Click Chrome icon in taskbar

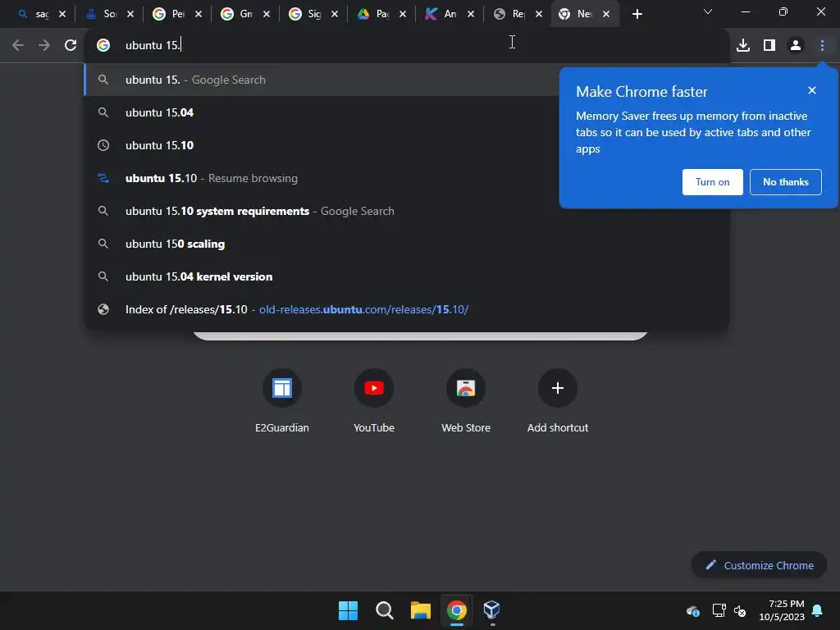[x=456, y=610]
